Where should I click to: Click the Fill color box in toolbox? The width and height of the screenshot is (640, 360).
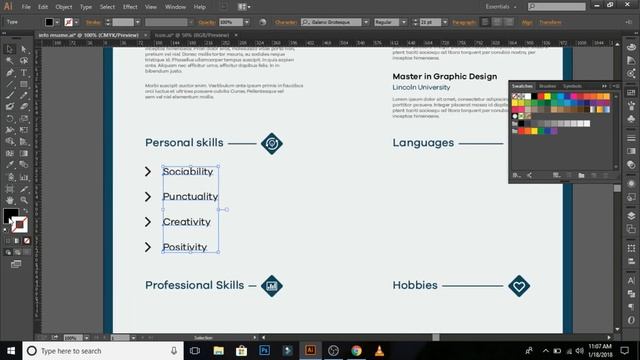(11, 216)
